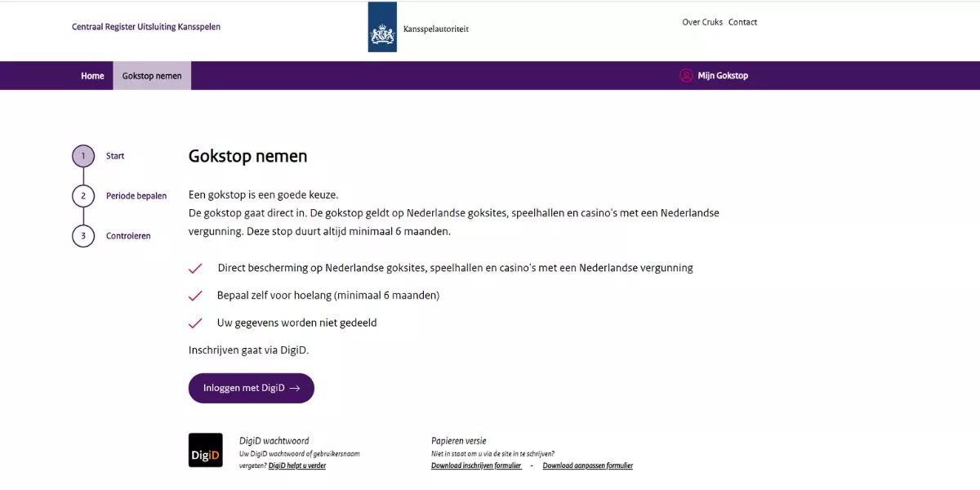Follow the DigiD helpt u verder link

click(x=297, y=465)
